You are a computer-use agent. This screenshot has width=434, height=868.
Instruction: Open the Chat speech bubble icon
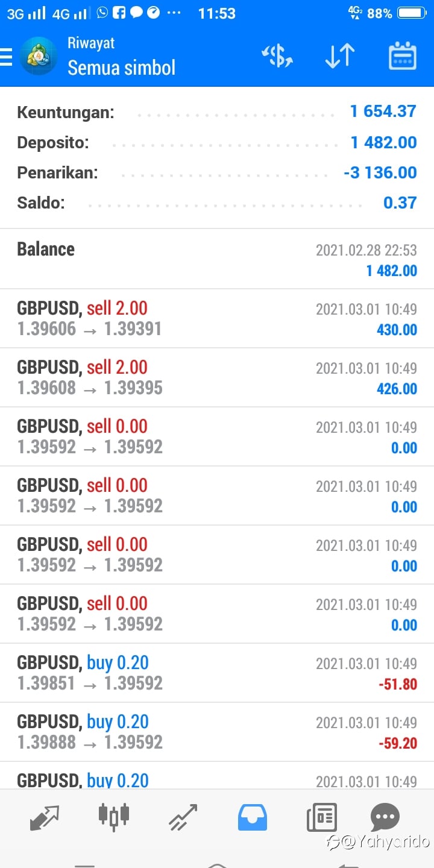pyautogui.click(x=385, y=818)
